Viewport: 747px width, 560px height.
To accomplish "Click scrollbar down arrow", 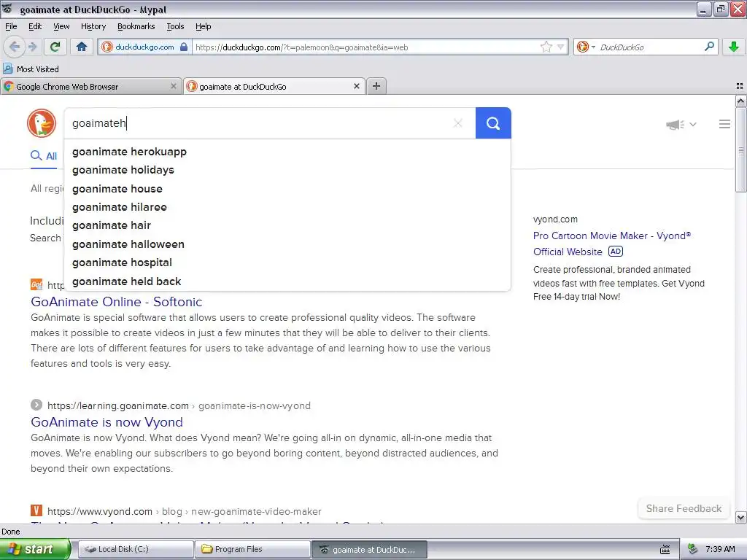I will [x=740, y=517].
